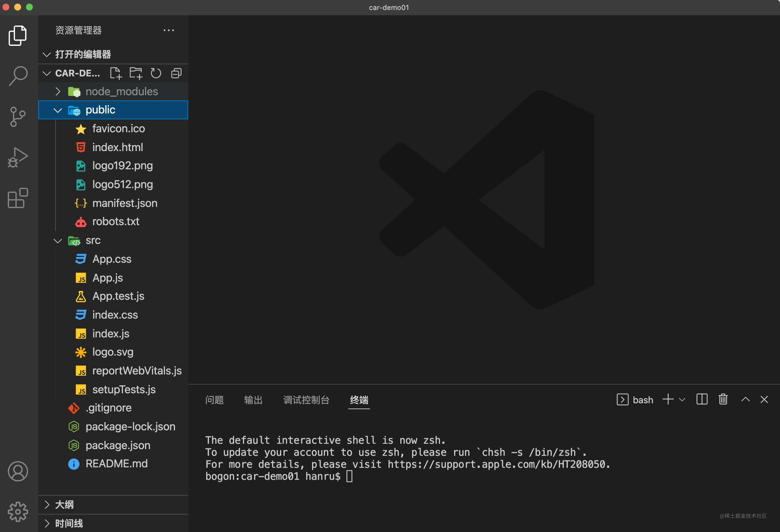Open the .gitignore file

click(113, 408)
